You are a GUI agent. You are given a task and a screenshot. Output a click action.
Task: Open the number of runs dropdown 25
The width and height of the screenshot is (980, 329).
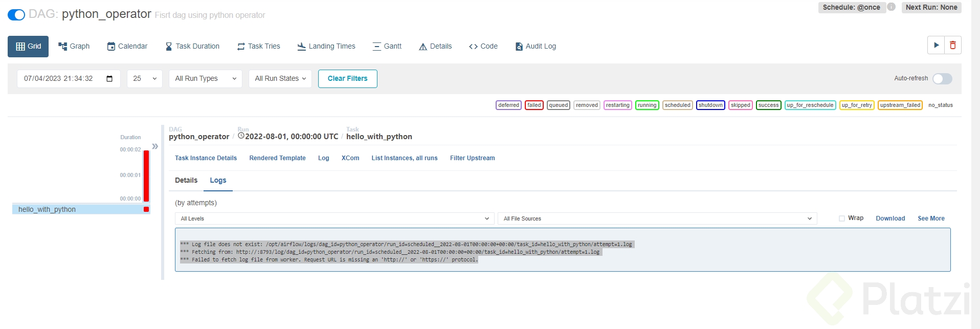coord(145,79)
